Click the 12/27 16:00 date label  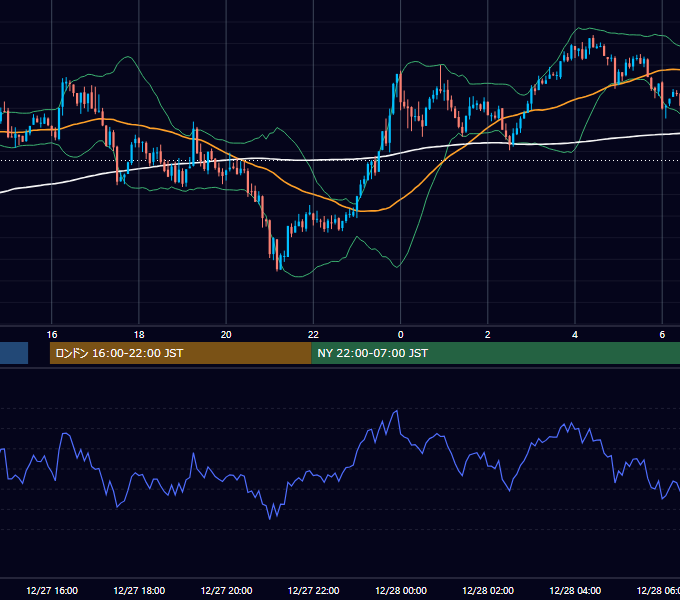pyautogui.click(x=52, y=590)
